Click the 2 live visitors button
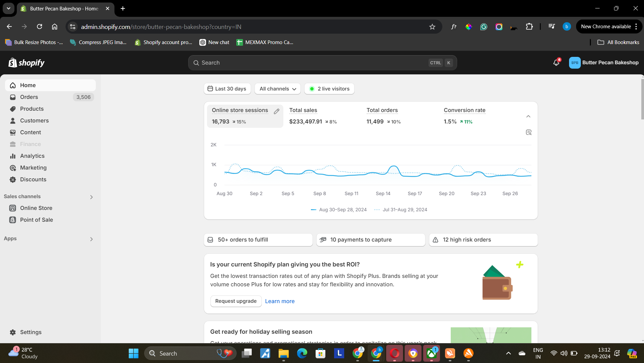This screenshot has width=644, height=363. click(329, 89)
